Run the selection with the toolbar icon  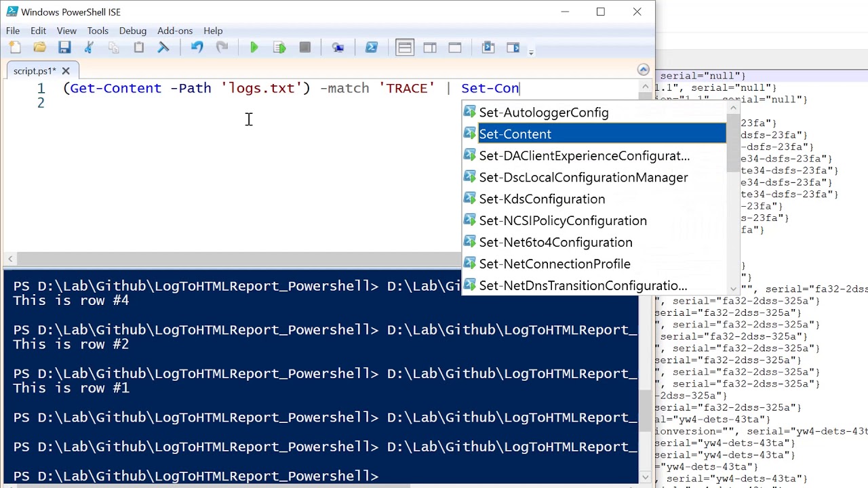pyautogui.click(x=279, y=47)
